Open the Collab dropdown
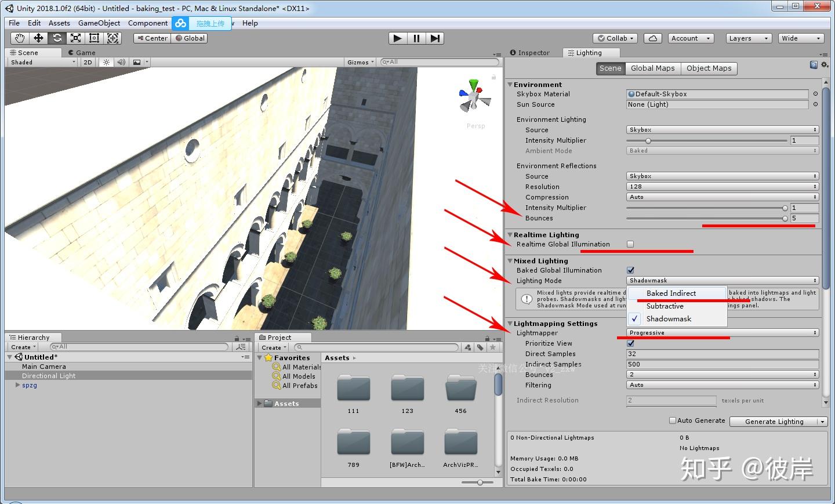The height and width of the screenshot is (504, 835). 616,38
